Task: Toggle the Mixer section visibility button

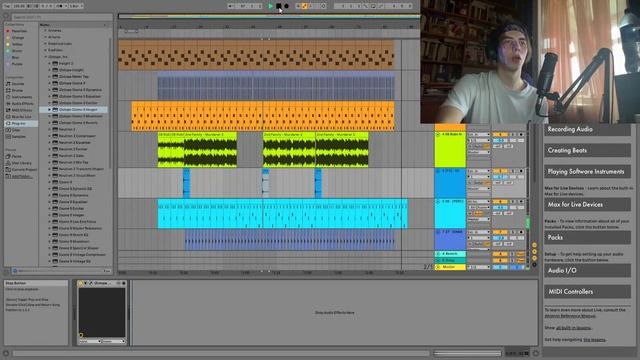Action: 534,258
